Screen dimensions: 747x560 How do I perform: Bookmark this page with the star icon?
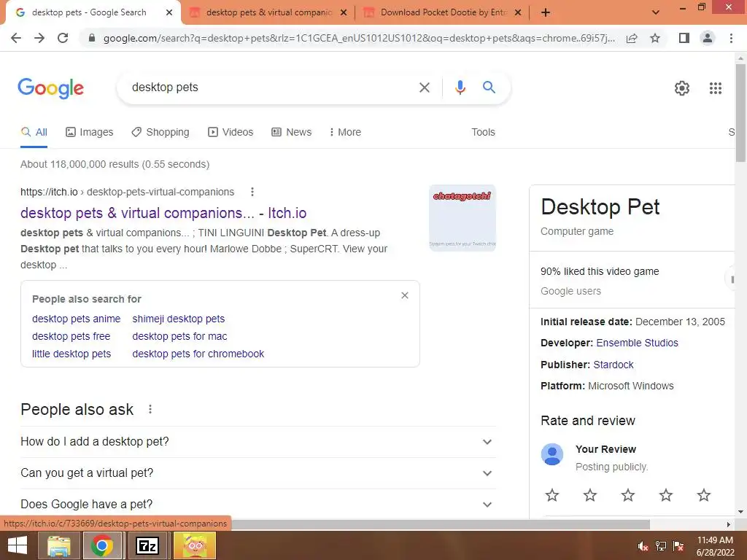click(x=655, y=38)
